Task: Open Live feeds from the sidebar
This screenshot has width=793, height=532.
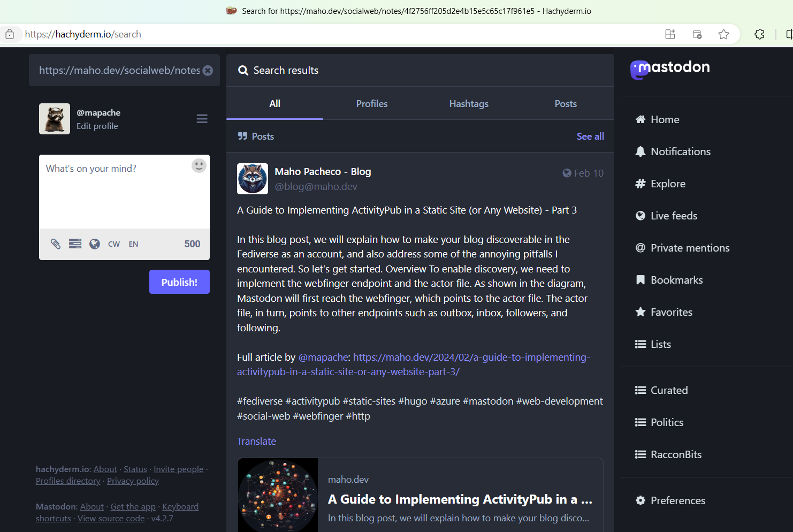Action: click(674, 215)
